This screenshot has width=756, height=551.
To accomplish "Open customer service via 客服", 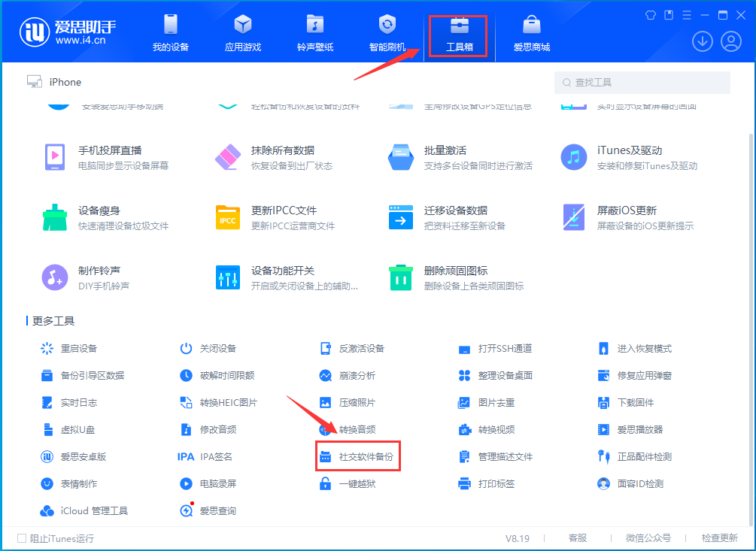I will point(575,537).
